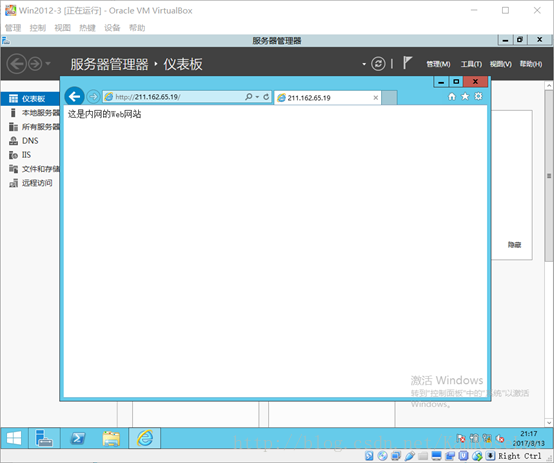Image resolution: width=554 pixels, height=463 pixels.
Task: Open Server Manager notifications flag
Action: tap(407, 64)
